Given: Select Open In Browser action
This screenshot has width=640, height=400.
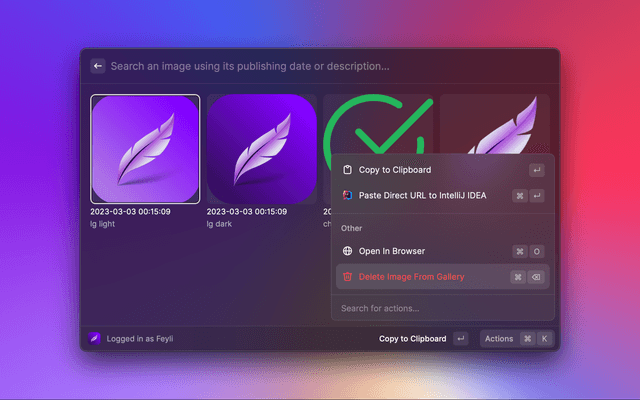Looking at the screenshot, I should [x=443, y=251].
